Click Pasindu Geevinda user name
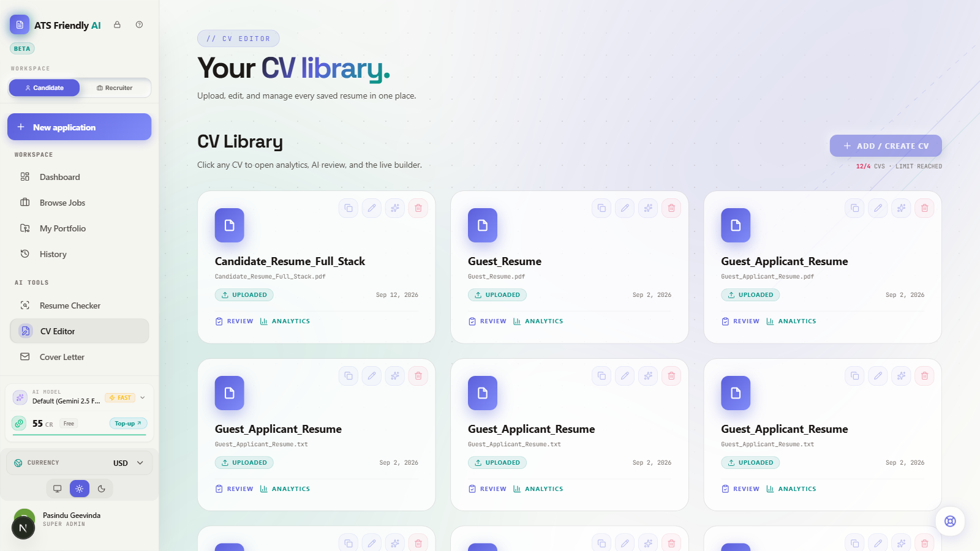This screenshot has width=980, height=551. coord(72,515)
